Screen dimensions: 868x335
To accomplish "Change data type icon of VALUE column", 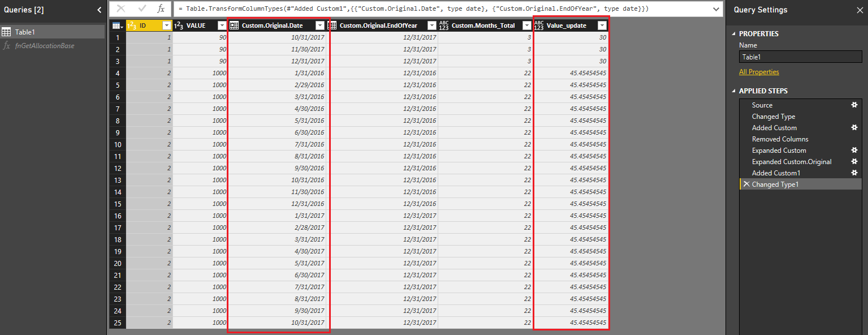I will [x=179, y=25].
